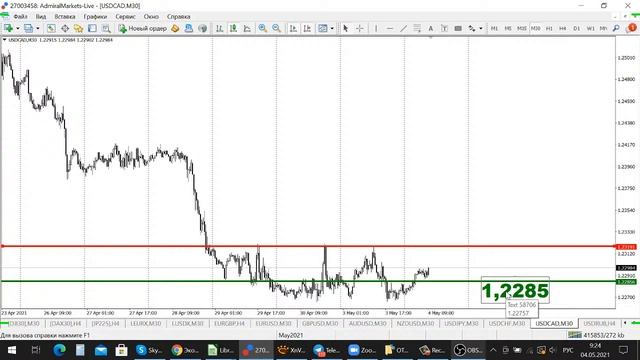Click the Новый ордер button

click(x=142, y=28)
